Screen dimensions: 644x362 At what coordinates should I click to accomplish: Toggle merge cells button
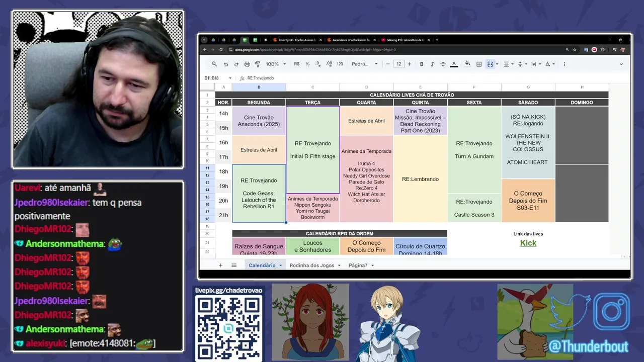(490, 64)
